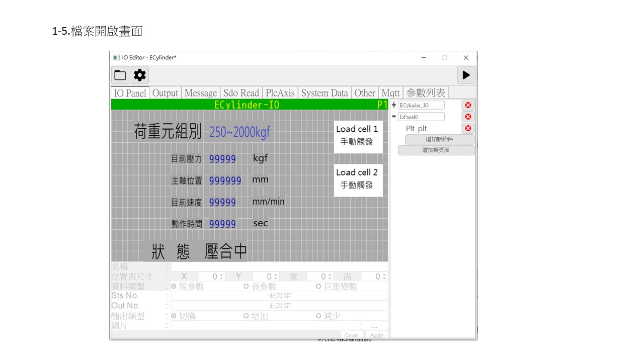Click the 增加新物件 button
The height and width of the screenshot is (362, 644).
(439, 139)
